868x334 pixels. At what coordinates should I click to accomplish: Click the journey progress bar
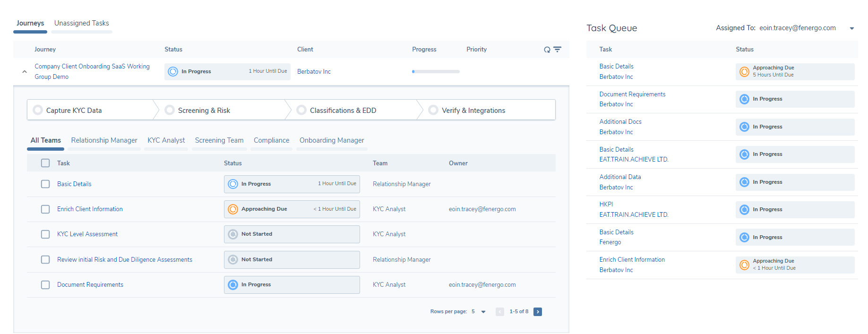pyautogui.click(x=436, y=72)
